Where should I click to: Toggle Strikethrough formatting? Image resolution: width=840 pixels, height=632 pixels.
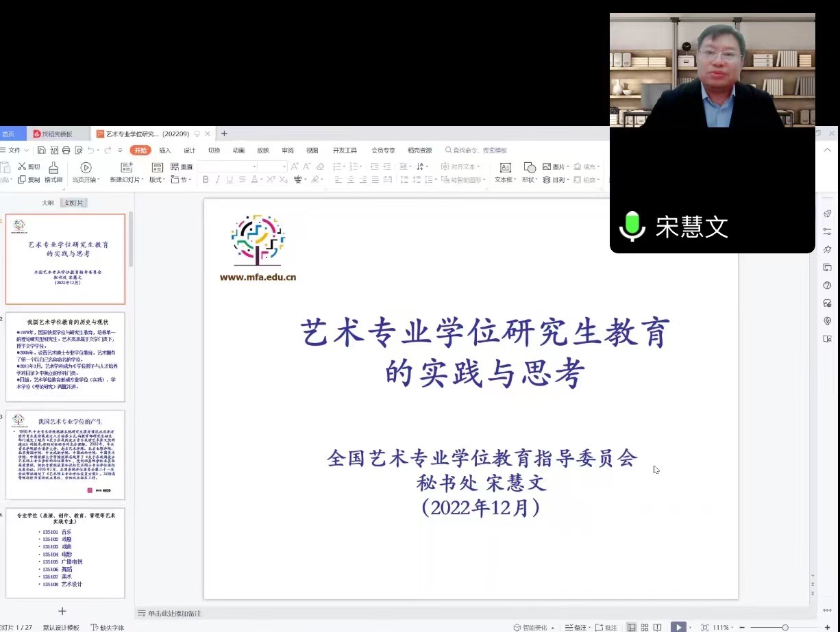(242, 179)
